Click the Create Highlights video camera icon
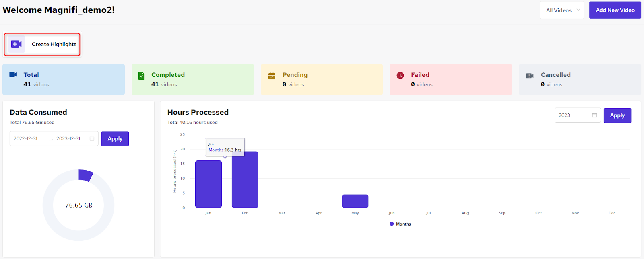The image size is (644, 259). point(17,44)
